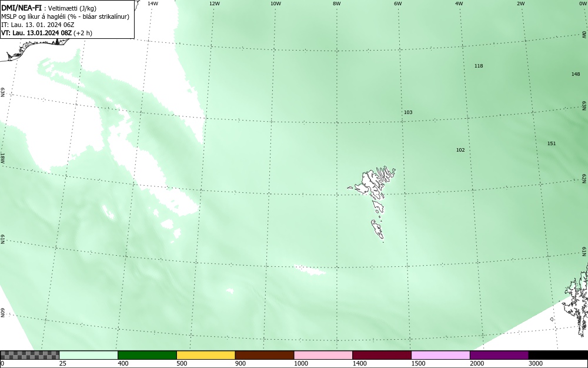Viewport: 588px width, 368px height.
Task: Click the purple 2000-3000 legend swatch
Action: click(x=499, y=355)
